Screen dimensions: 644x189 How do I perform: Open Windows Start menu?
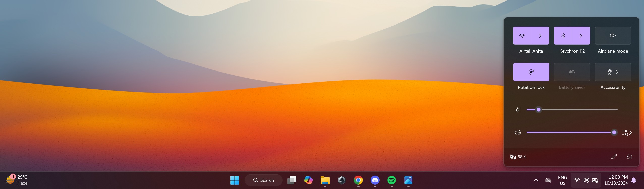point(235,180)
